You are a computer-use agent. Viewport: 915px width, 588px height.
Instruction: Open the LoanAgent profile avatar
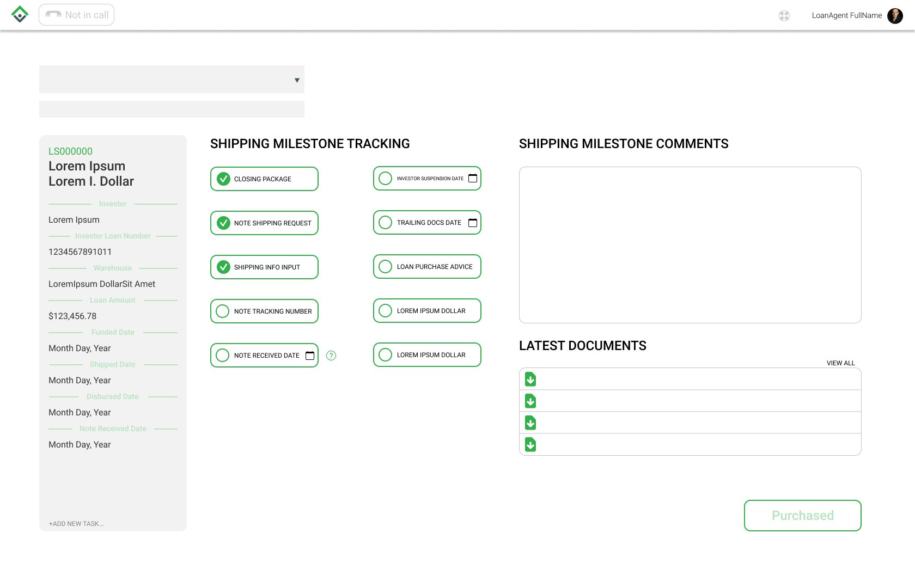click(x=895, y=16)
